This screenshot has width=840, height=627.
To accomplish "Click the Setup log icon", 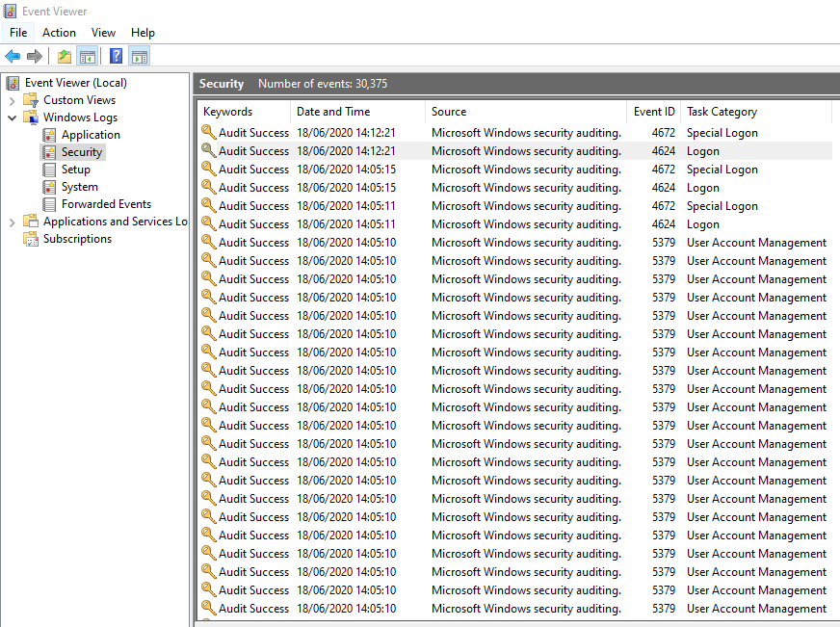I will click(49, 170).
